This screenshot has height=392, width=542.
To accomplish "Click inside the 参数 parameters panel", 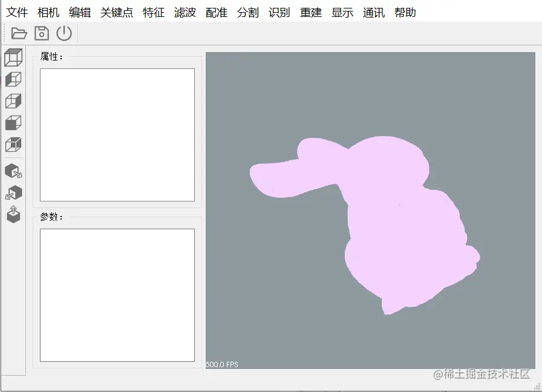I will 116,295.
